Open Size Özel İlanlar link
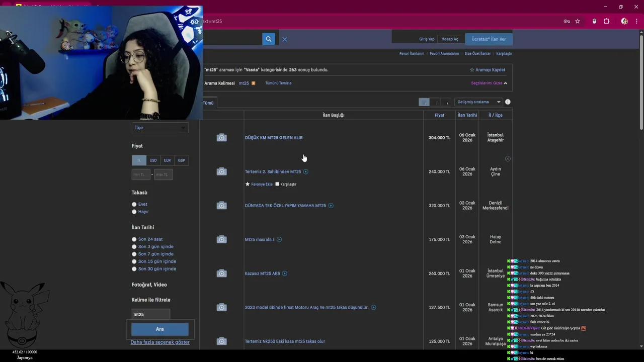This screenshot has width=644, height=362. [477, 54]
